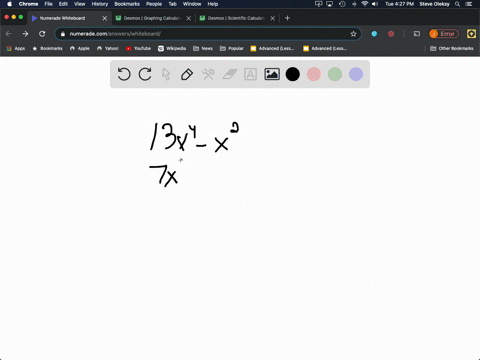Expand the Other Bookmarks folder

pyautogui.click(x=452, y=48)
